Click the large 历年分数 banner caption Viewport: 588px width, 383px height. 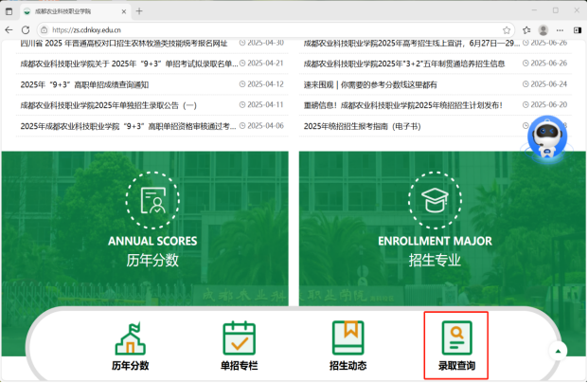(152, 260)
